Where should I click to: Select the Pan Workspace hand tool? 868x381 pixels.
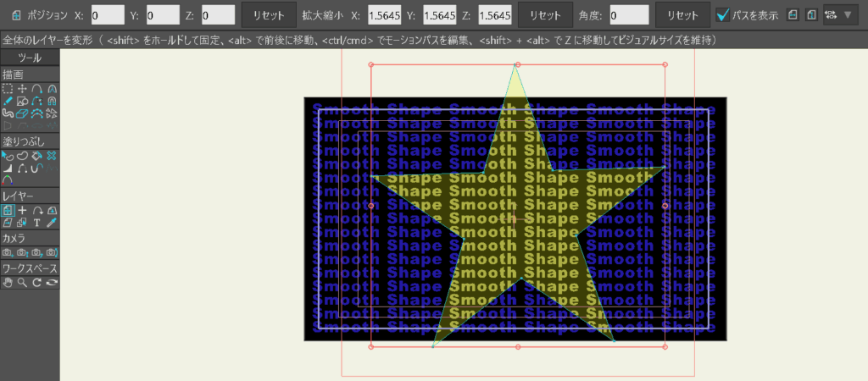(8, 283)
